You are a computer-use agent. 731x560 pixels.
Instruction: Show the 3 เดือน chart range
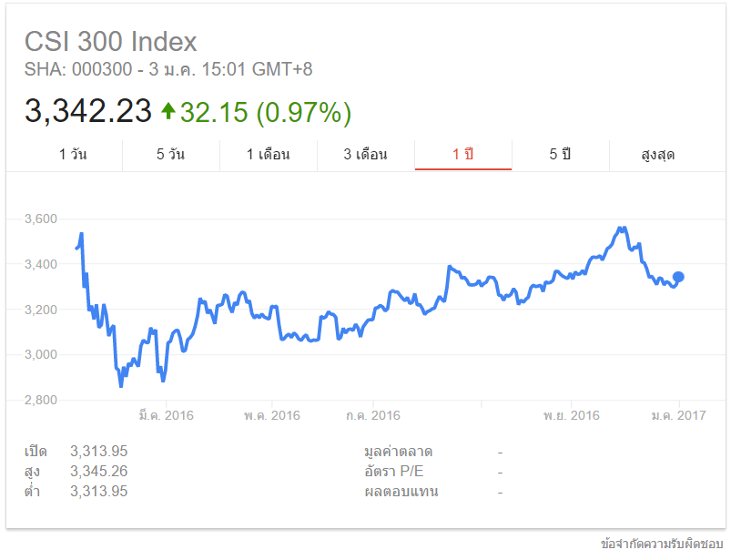pos(365,155)
